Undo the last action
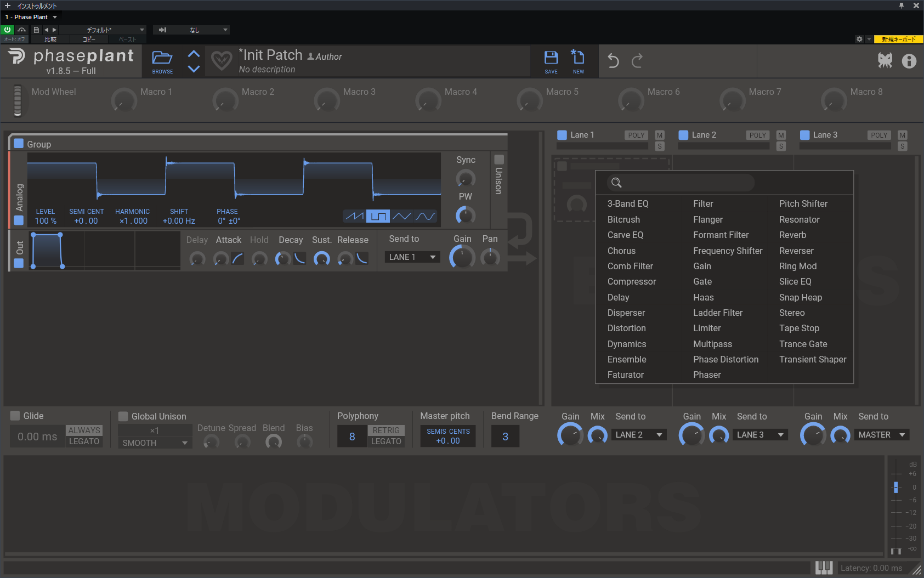Screen dimensions: 924x578 [613, 60]
